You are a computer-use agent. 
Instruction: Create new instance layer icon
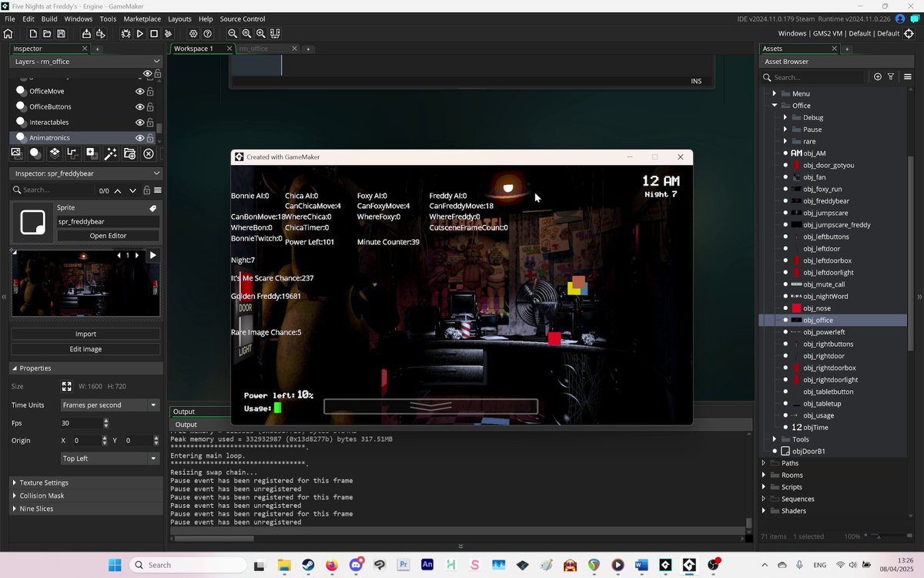(x=35, y=153)
